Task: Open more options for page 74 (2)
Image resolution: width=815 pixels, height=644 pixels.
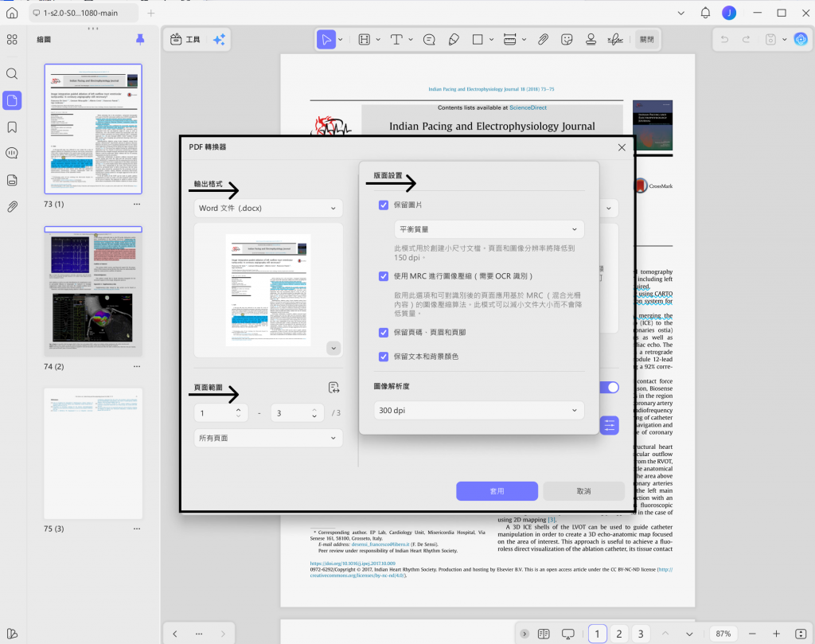Action: click(x=137, y=366)
